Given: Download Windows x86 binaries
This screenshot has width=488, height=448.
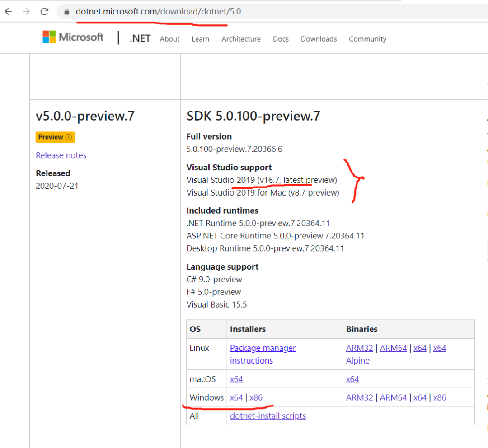Looking at the screenshot, I should point(440,397).
